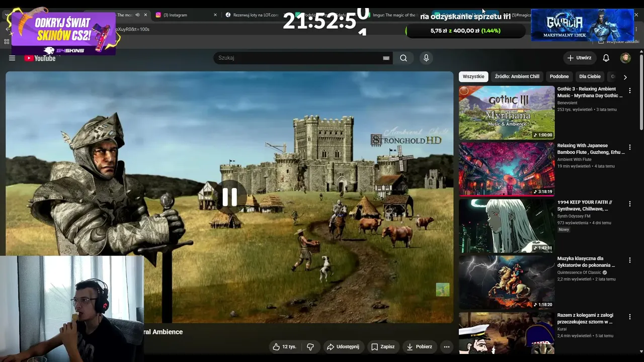644x362 pixels.
Task: Open 'Razem z kolegami z załogi' title
Action: pyautogui.click(x=585, y=319)
